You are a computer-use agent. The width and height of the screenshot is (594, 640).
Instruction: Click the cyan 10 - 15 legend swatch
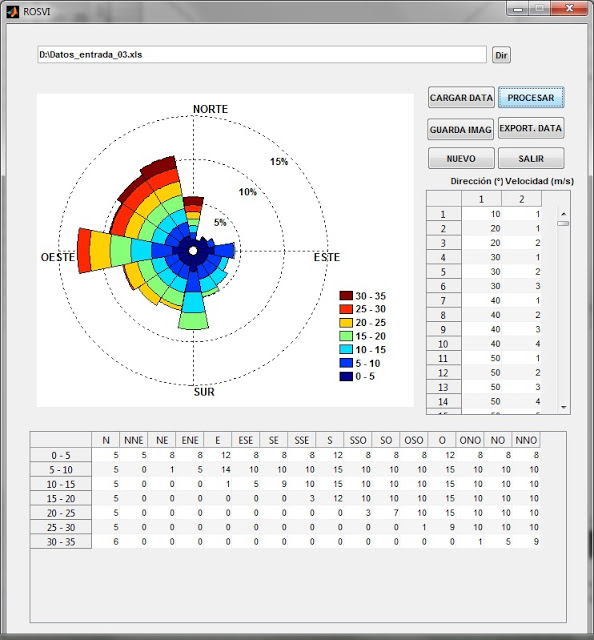tap(346, 349)
